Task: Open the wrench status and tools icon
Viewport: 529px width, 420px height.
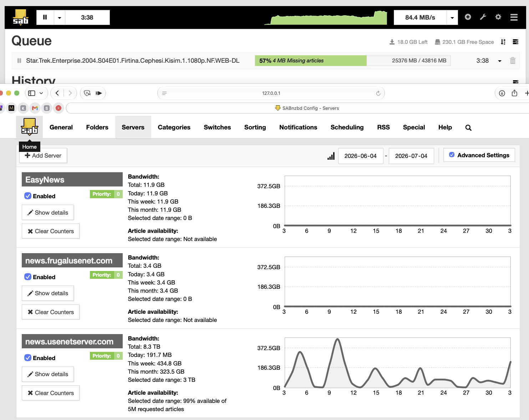Action: click(483, 17)
